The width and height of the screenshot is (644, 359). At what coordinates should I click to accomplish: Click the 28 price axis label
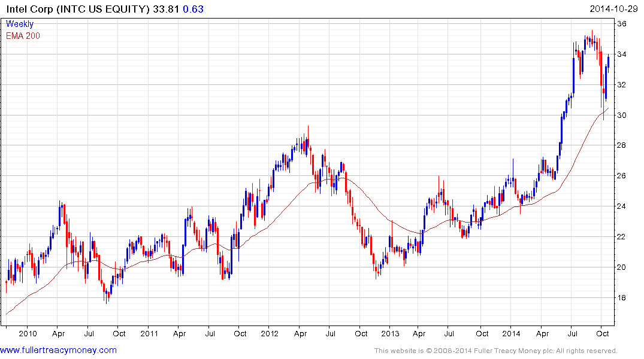coord(622,145)
